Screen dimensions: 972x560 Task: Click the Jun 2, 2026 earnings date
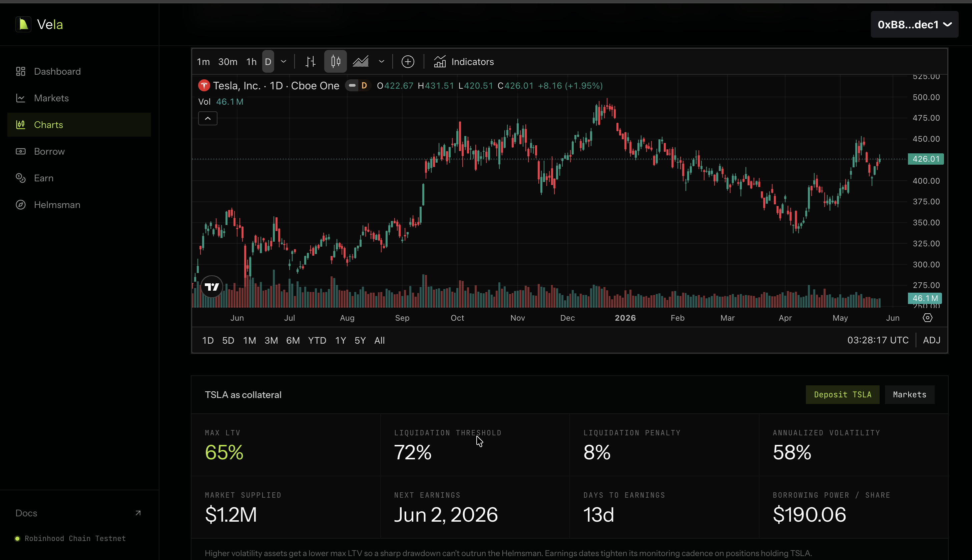[446, 515]
